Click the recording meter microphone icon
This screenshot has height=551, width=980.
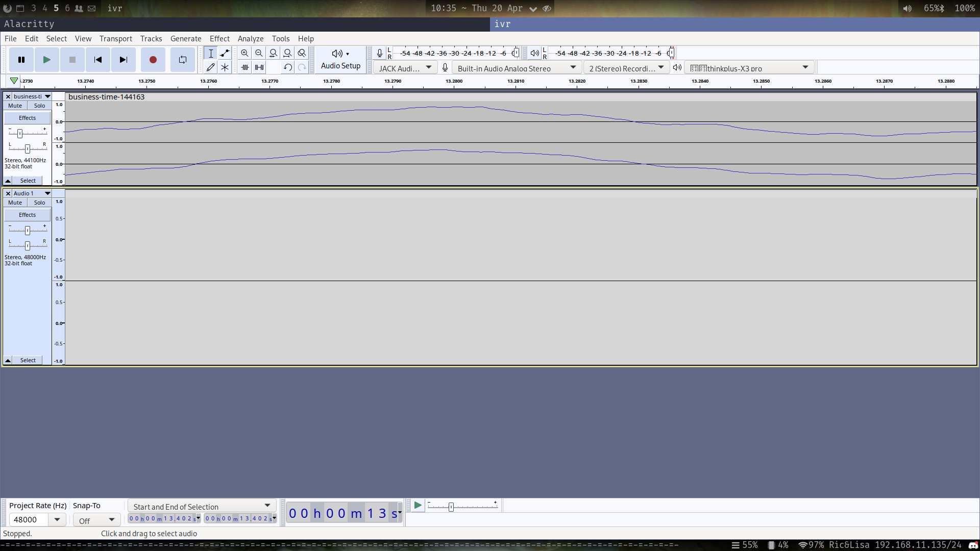click(x=379, y=53)
